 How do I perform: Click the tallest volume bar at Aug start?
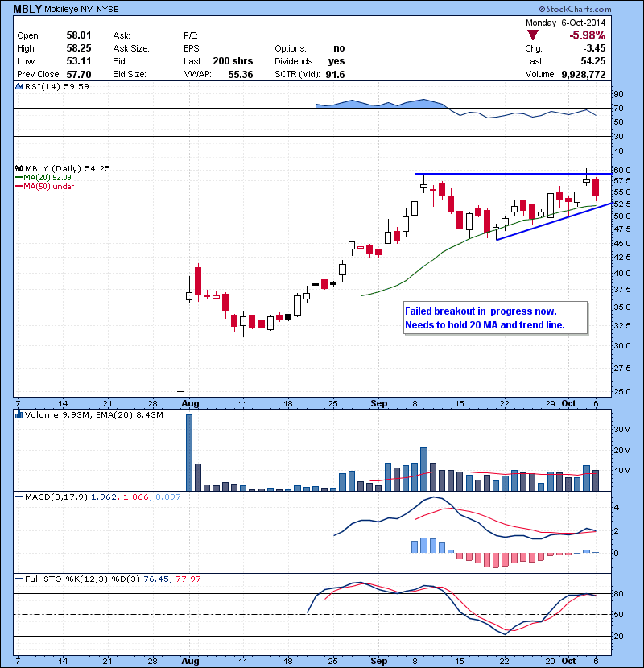pos(189,452)
